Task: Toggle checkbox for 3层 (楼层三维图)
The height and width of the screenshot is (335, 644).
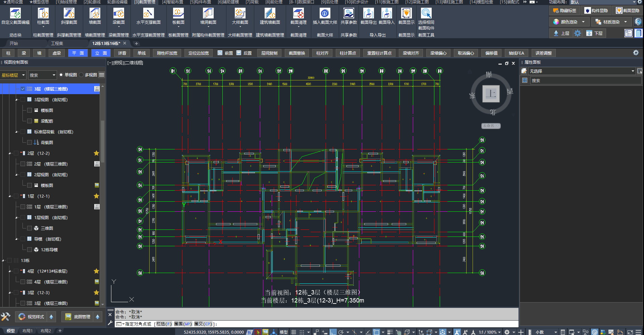Action: [x=23, y=89]
